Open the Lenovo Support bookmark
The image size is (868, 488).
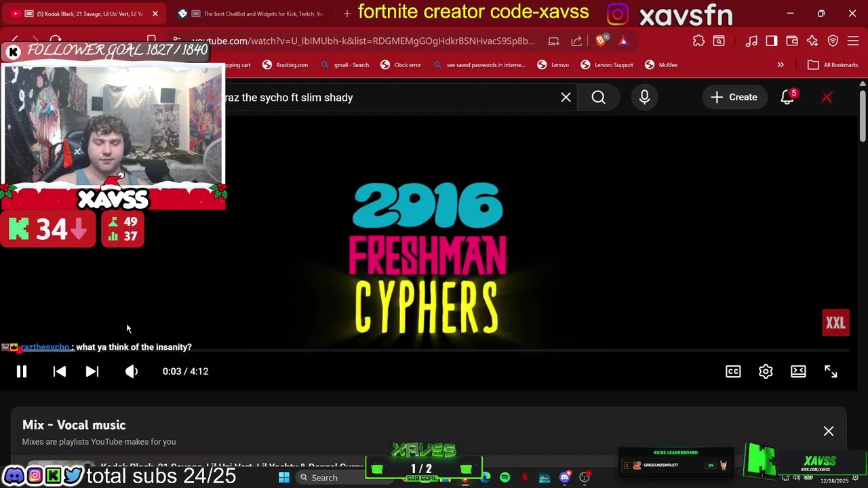[x=607, y=65]
